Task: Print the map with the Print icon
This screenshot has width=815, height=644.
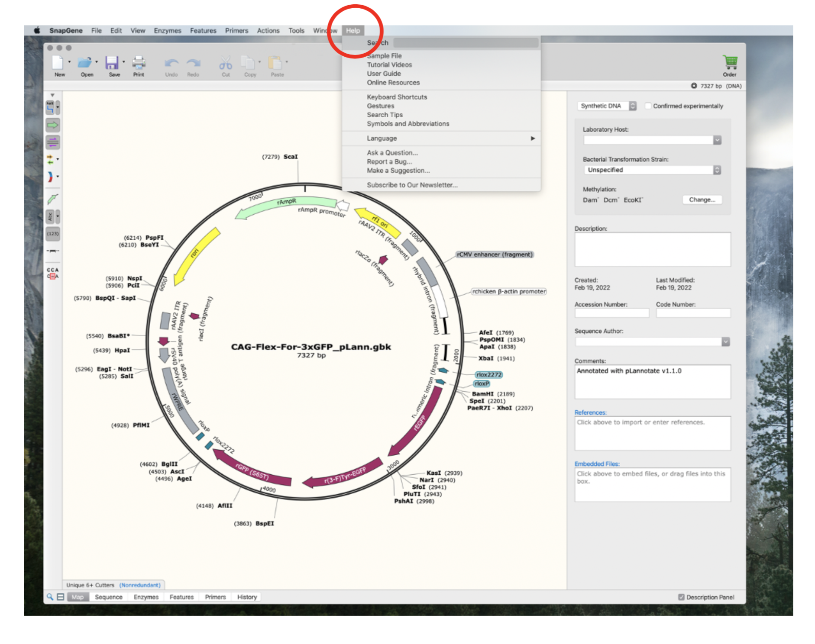Action: click(139, 63)
